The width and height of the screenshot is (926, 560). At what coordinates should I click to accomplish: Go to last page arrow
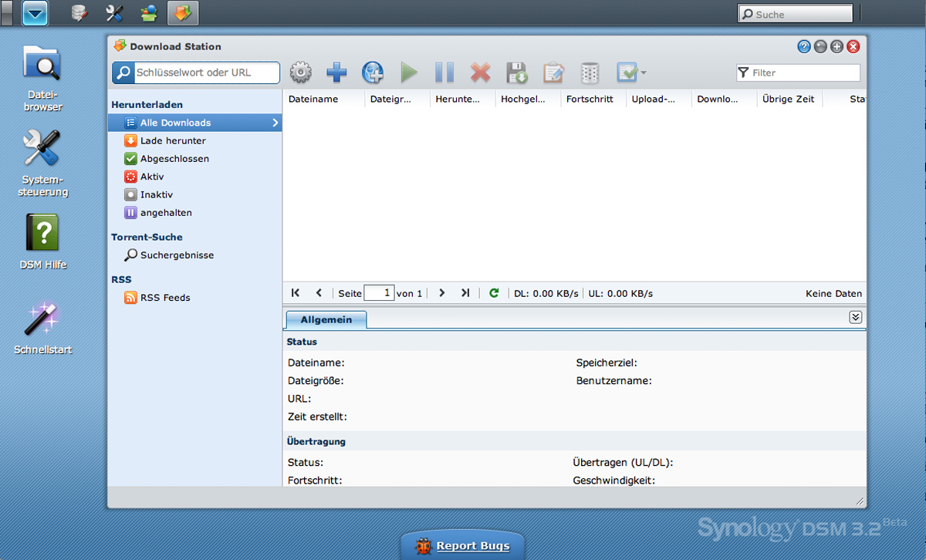[465, 293]
